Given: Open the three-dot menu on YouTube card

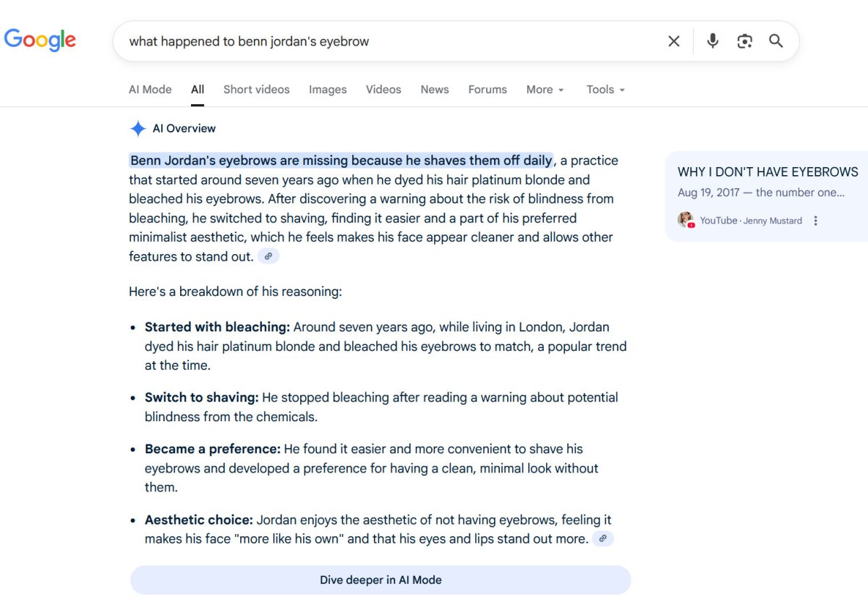Looking at the screenshot, I should (816, 221).
